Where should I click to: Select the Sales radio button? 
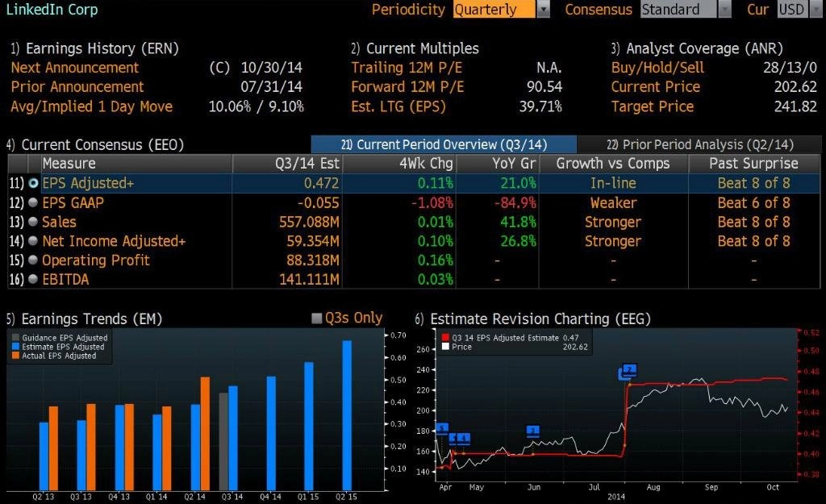(33, 222)
